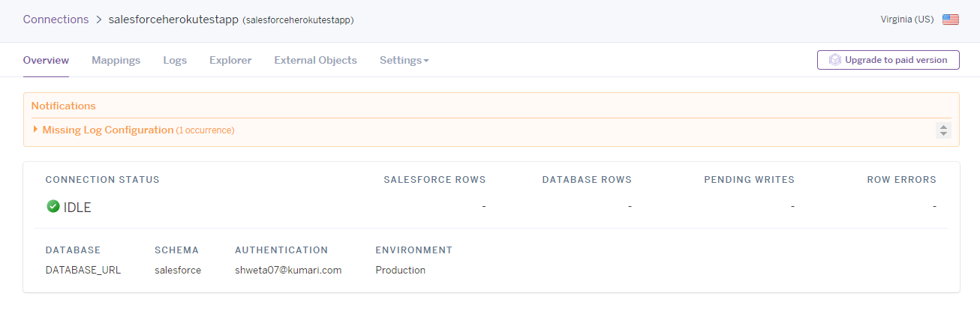Click the Row Errors count value
The width and height of the screenshot is (980, 323).
pyautogui.click(x=934, y=206)
